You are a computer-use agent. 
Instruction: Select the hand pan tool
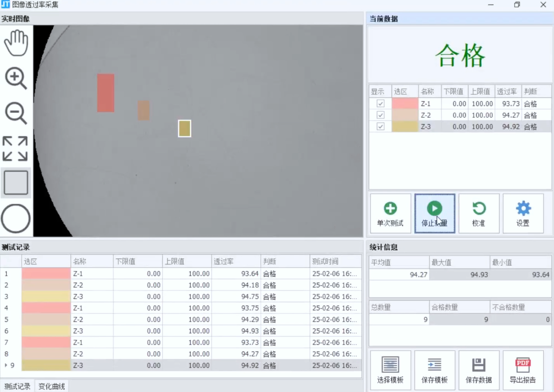pos(16,43)
